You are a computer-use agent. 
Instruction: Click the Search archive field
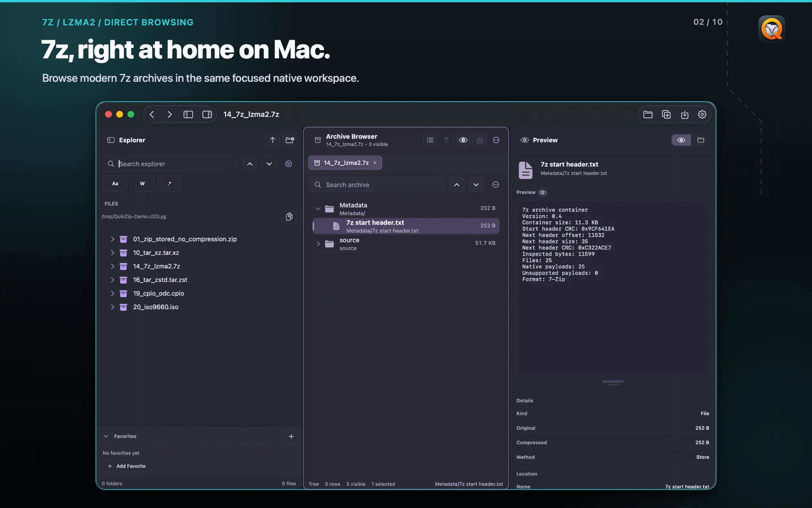[x=377, y=185]
